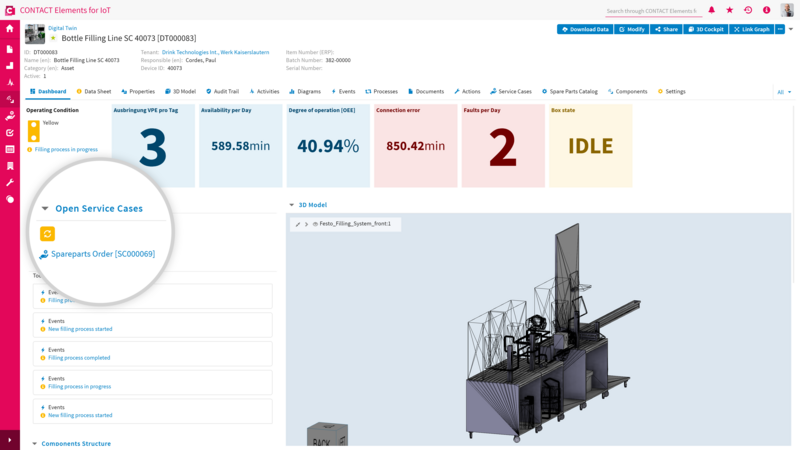
Task: Collapse the 3D Model section
Action: pyautogui.click(x=292, y=205)
